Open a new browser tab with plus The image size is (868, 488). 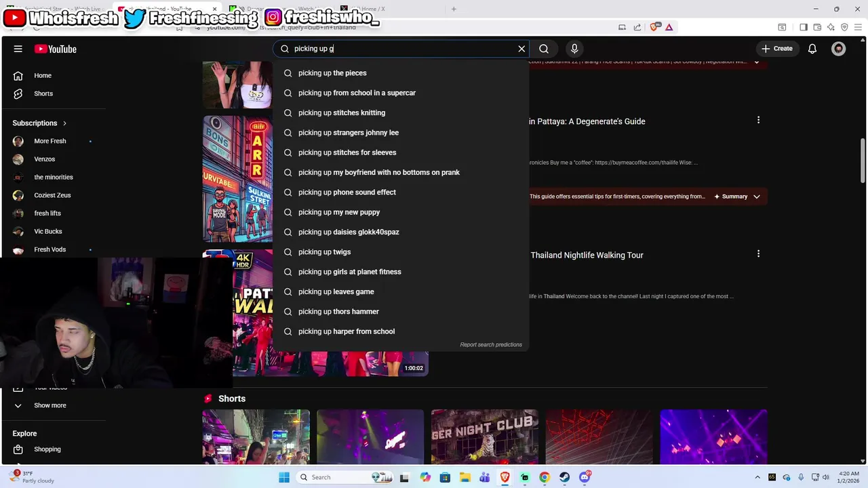pyautogui.click(x=454, y=9)
